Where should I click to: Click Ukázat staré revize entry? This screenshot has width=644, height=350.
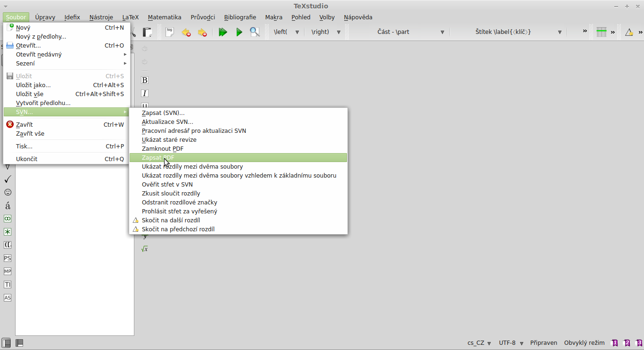pyautogui.click(x=239, y=140)
